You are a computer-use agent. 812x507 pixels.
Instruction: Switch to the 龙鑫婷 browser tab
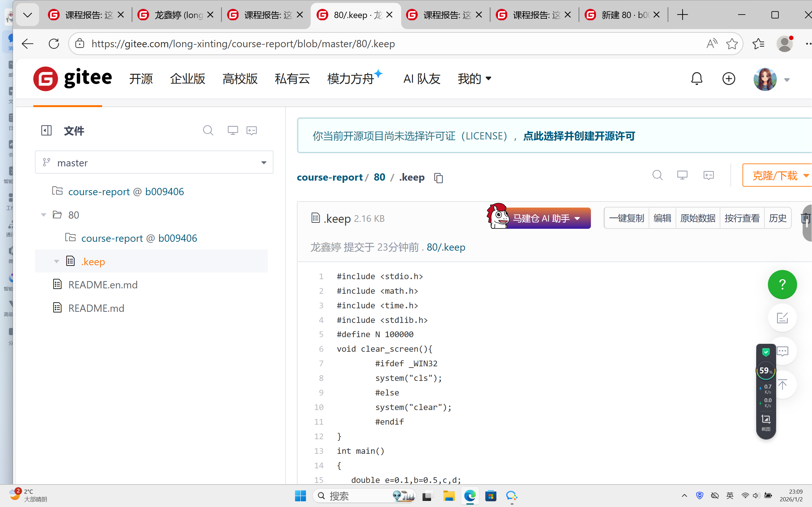[174, 15]
